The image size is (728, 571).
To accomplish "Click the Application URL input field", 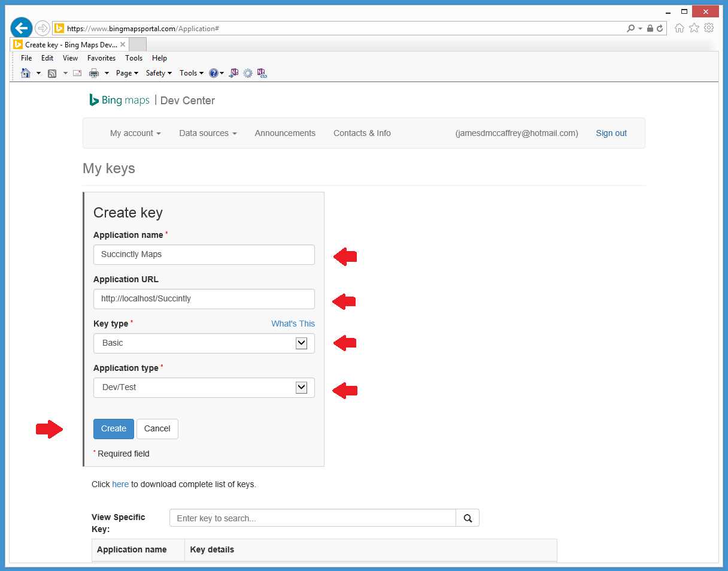I will click(x=204, y=299).
